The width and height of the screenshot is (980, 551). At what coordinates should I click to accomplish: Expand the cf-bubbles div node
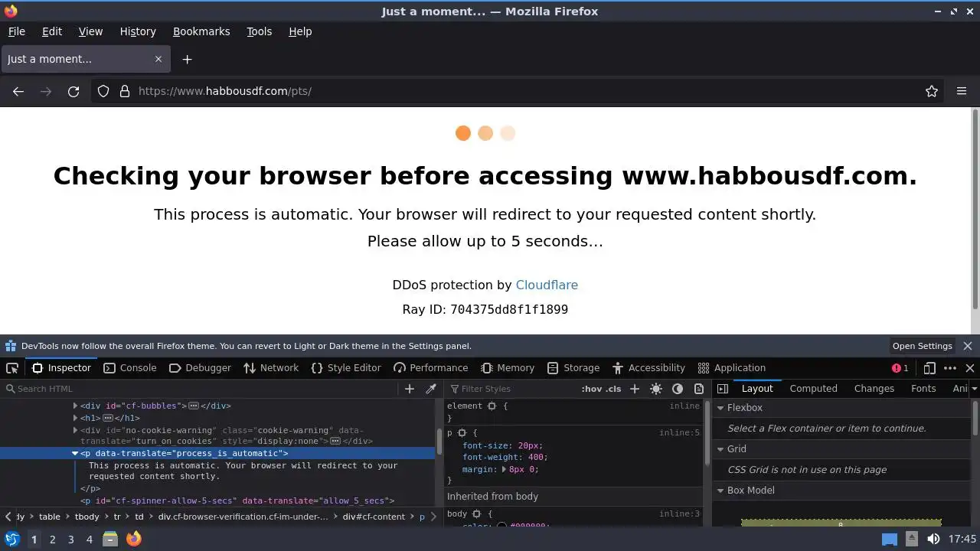click(x=75, y=406)
